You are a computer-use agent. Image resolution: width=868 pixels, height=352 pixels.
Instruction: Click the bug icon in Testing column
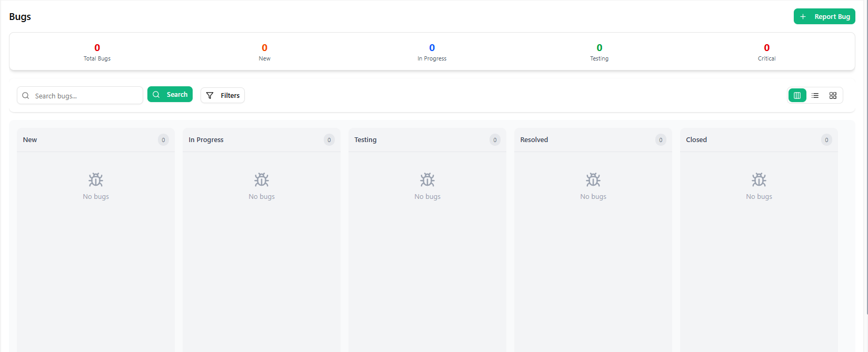(x=427, y=180)
